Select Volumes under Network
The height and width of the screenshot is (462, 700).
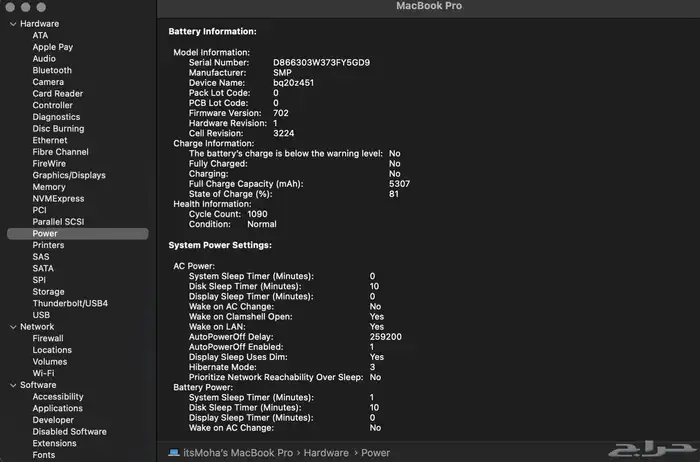click(50, 362)
